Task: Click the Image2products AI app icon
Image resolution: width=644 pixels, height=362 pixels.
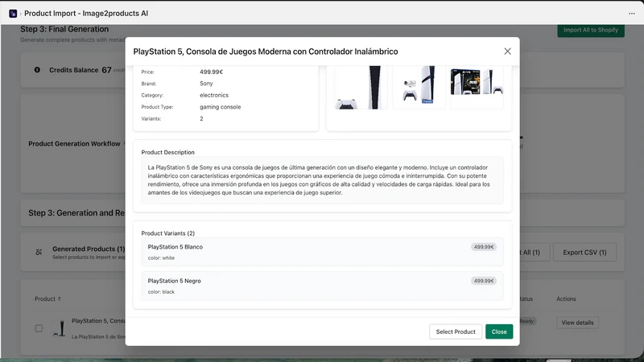Action: (x=13, y=14)
